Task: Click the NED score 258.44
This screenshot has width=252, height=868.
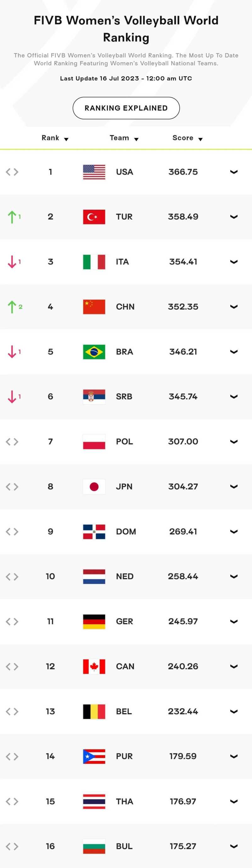Action: point(183,576)
